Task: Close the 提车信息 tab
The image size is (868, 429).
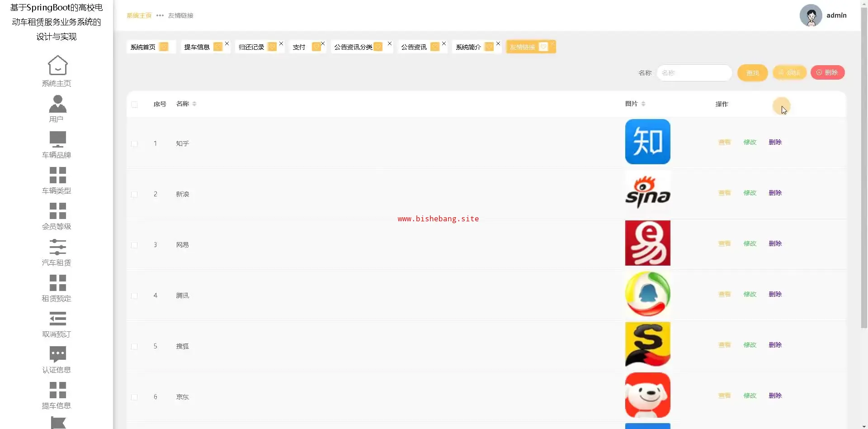Action: tap(227, 43)
